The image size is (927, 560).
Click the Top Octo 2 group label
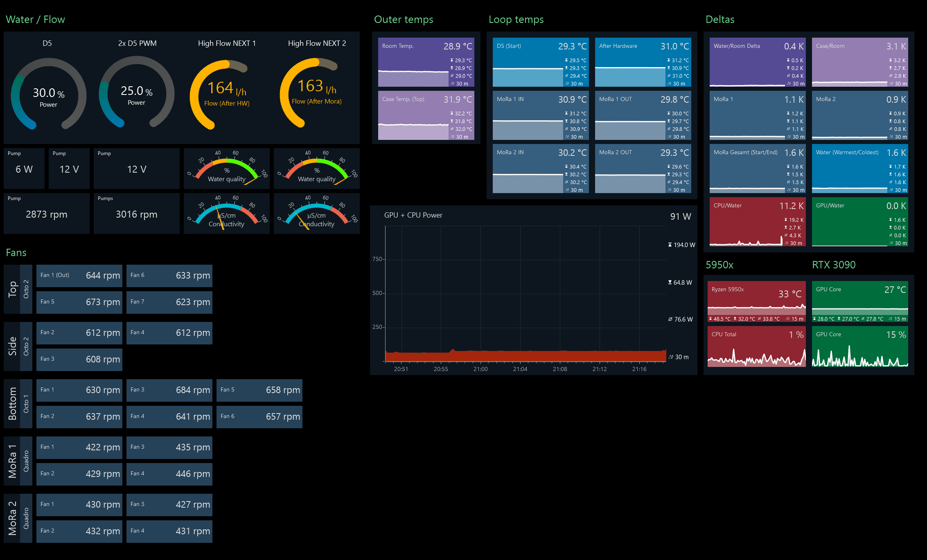(x=18, y=289)
